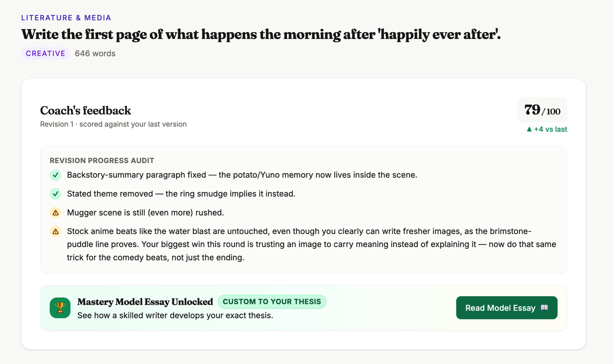Click the Mastery Model Essay Unlocked title
Image resolution: width=614 pixels, height=364 pixels.
[x=145, y=302]
